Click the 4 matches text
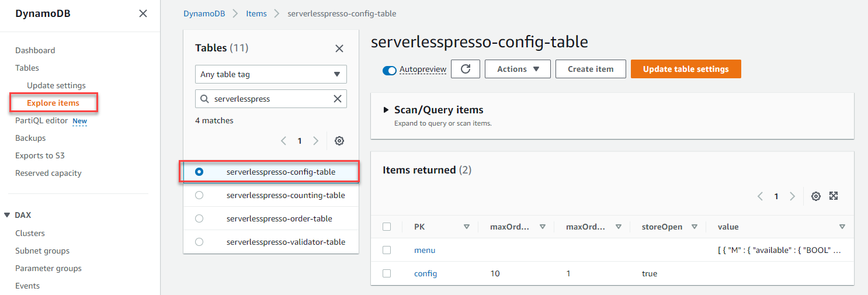Viewport: 868px width, 295px height. click(214, 120)
